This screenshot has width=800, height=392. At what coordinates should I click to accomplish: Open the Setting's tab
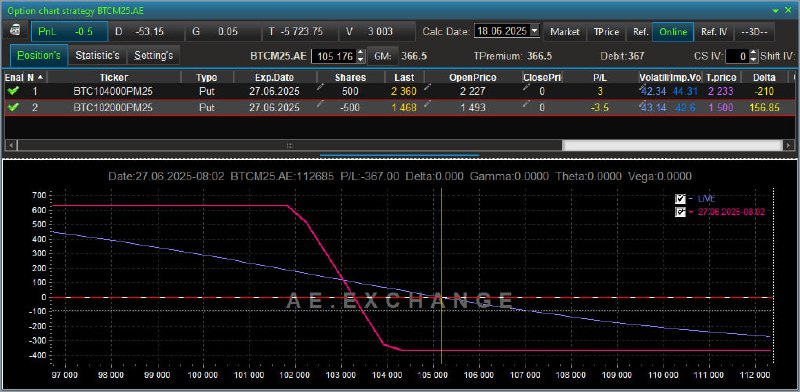point(154,55)
